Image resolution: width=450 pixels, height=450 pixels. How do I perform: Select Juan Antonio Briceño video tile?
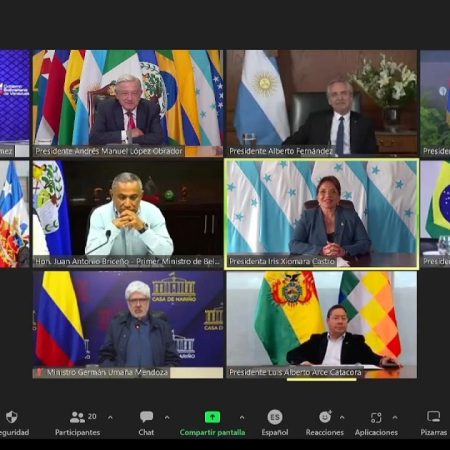click(x=128, y=214)
